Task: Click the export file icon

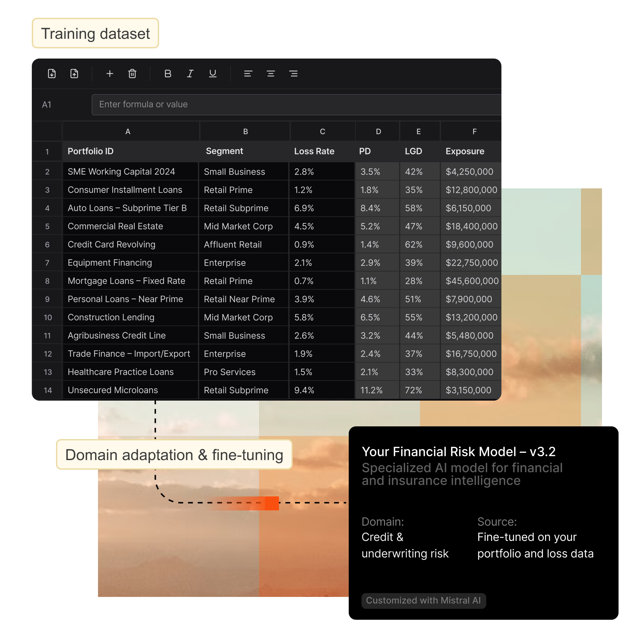Action: click(74, 74)
